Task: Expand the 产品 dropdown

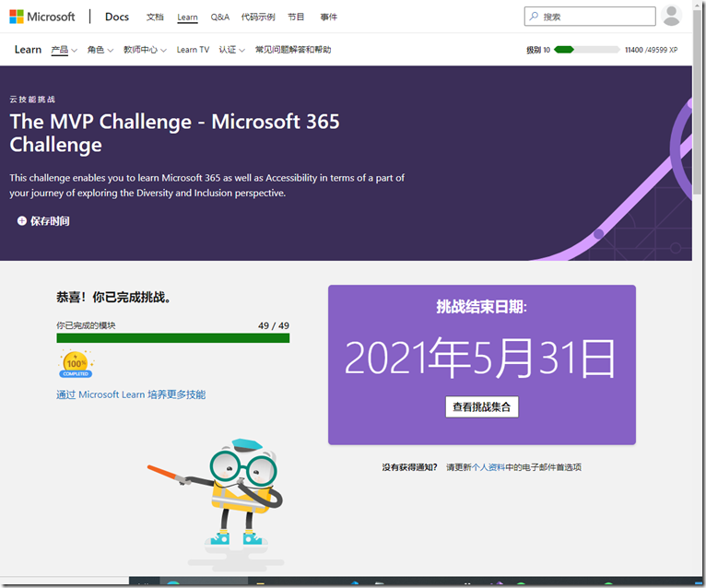Action: 64,50
